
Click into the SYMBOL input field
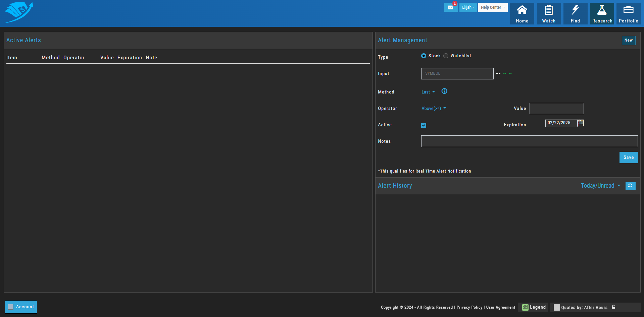click(x=457, y=74)
